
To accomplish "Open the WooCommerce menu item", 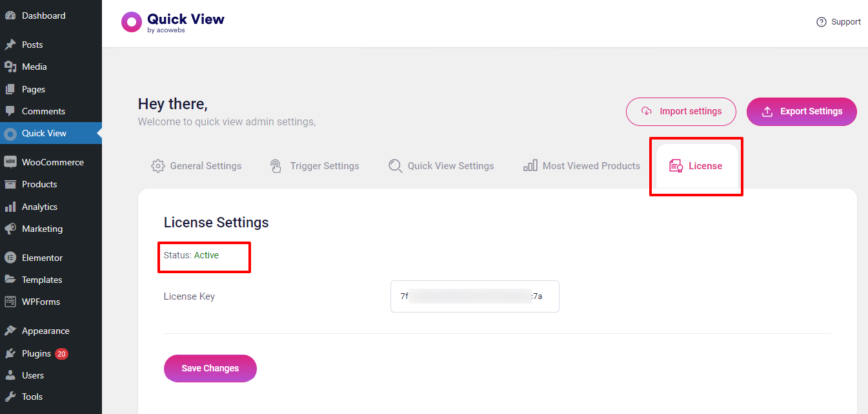I will (x=51, y=162).
